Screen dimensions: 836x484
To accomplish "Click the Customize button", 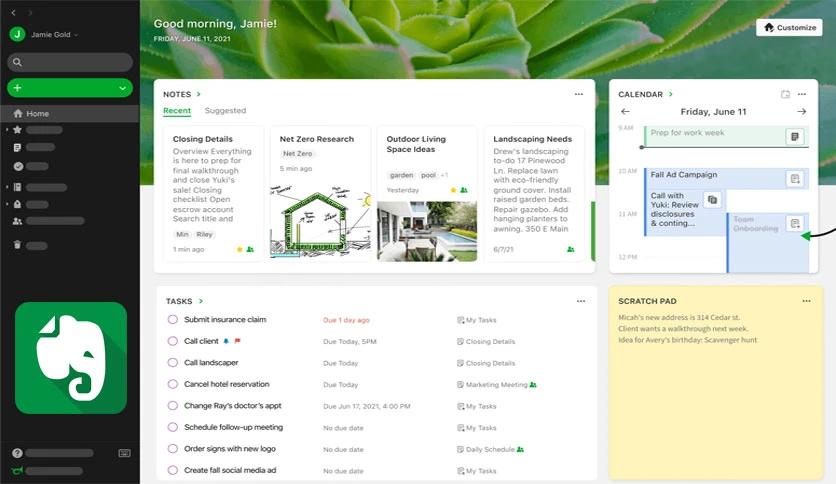I will (x=789, y=28).
